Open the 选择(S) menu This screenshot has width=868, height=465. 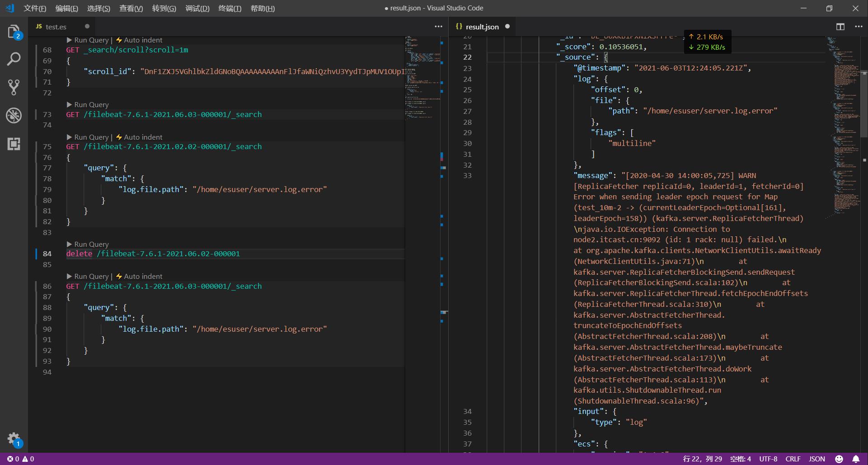coord(99,8)
